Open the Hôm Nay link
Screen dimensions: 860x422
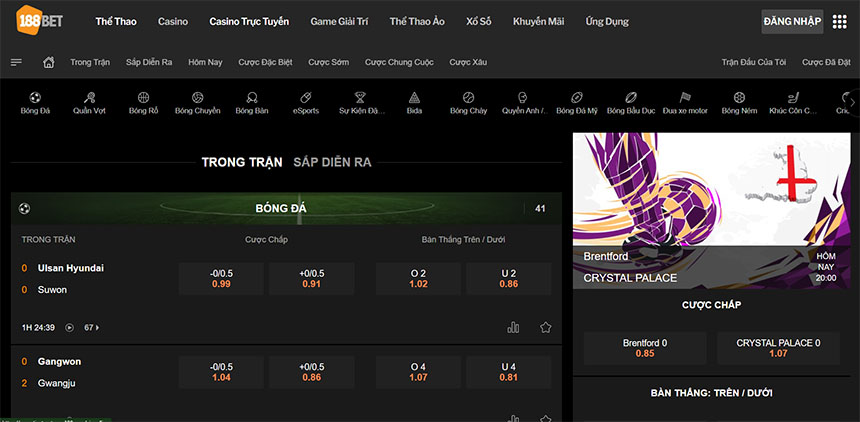(x=205, y=62)
